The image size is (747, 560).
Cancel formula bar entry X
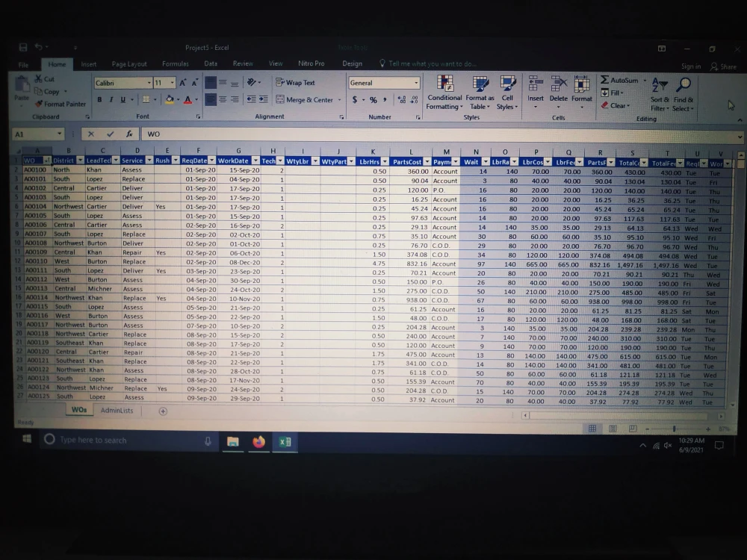(91, 134)
